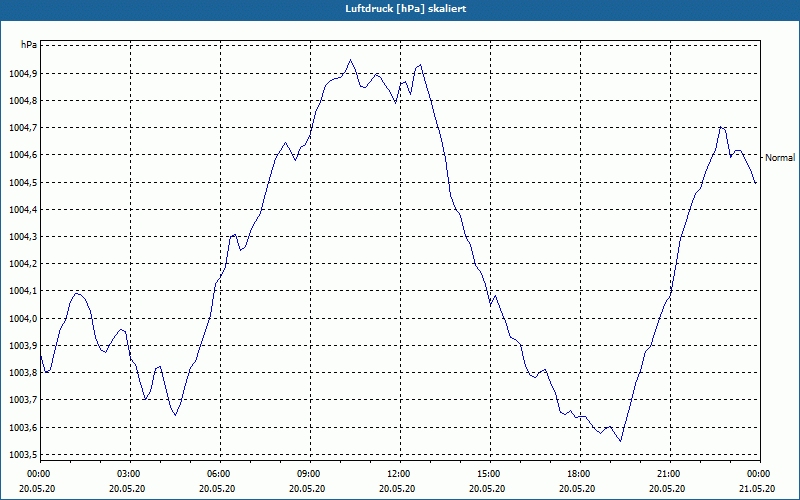Viewport: 800px width, 500px height.
Task: Select the 1004,3 y-axis value
Action: click(23, 237)
